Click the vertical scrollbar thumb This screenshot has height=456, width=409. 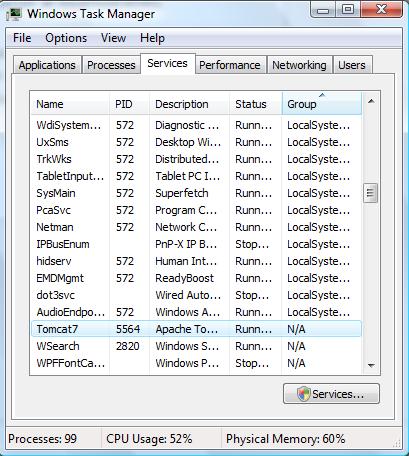tap(370, 193)
